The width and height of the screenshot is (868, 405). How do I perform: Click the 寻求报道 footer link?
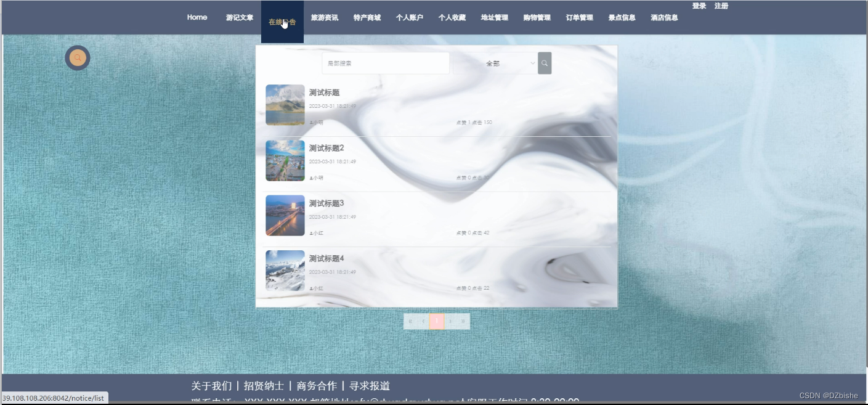pyautogui.click(x=370, y=386)
